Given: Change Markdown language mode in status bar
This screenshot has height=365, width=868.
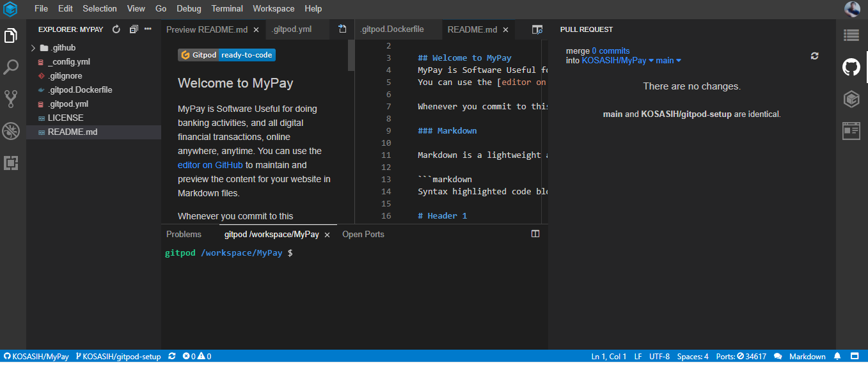Looking at the screenshot, I should pyautogui.click(x=807, y=356).
